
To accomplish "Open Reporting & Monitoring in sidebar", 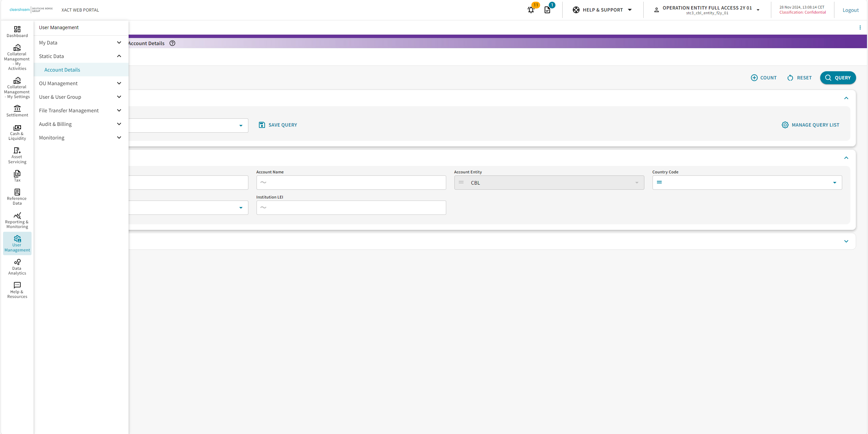I will 17,220.
